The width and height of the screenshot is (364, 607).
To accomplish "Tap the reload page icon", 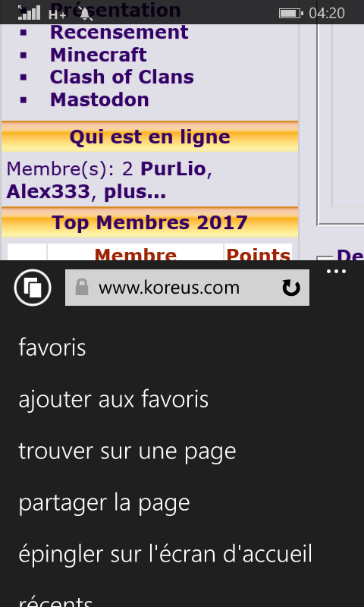I will click(x=291, y=288).
